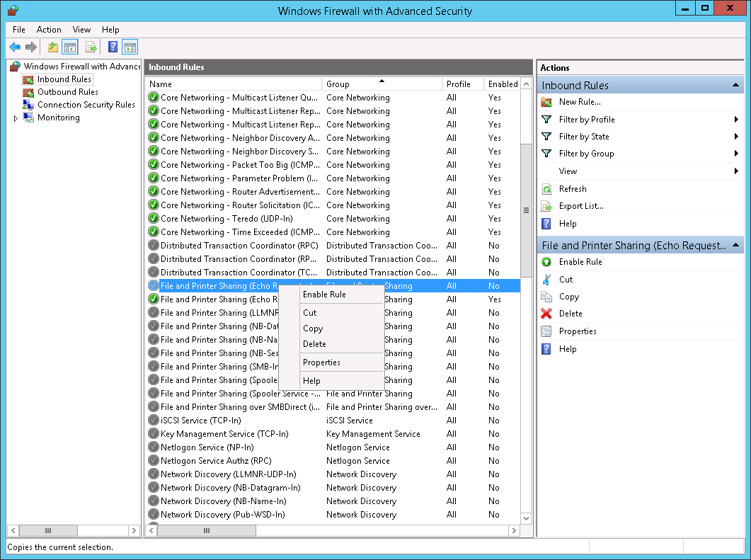Sort by the Group column header
751x560 pixels.
381,84
